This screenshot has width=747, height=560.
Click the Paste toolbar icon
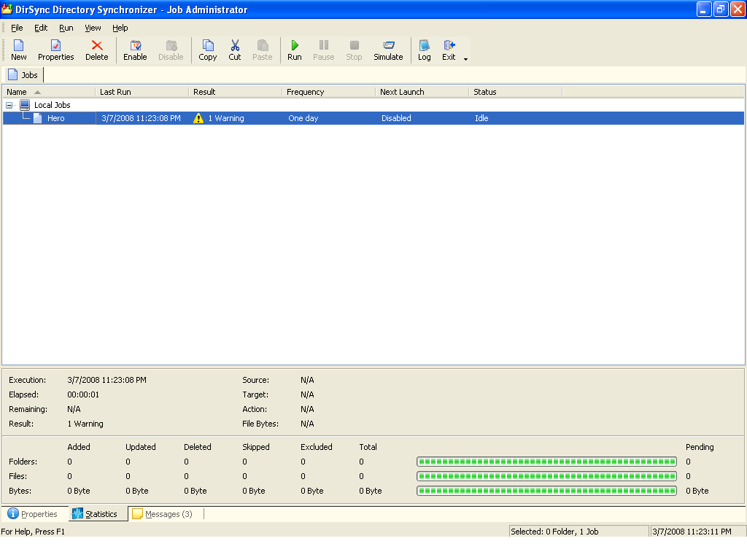tap(263, 50)
